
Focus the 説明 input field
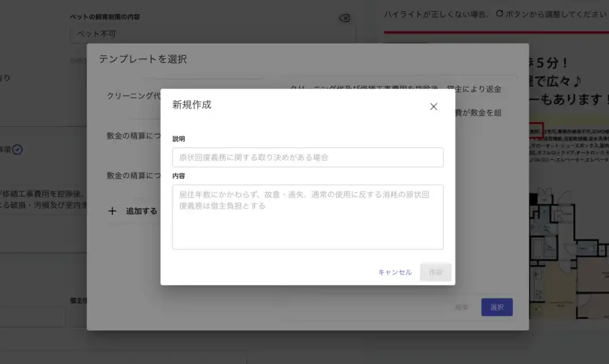(x=308, y=157)
